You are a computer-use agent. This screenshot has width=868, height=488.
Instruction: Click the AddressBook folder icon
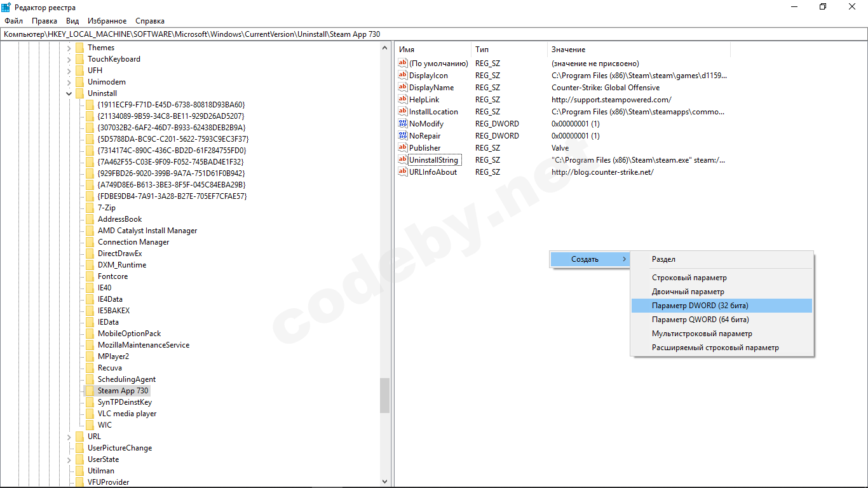click(x=90, y=219)
